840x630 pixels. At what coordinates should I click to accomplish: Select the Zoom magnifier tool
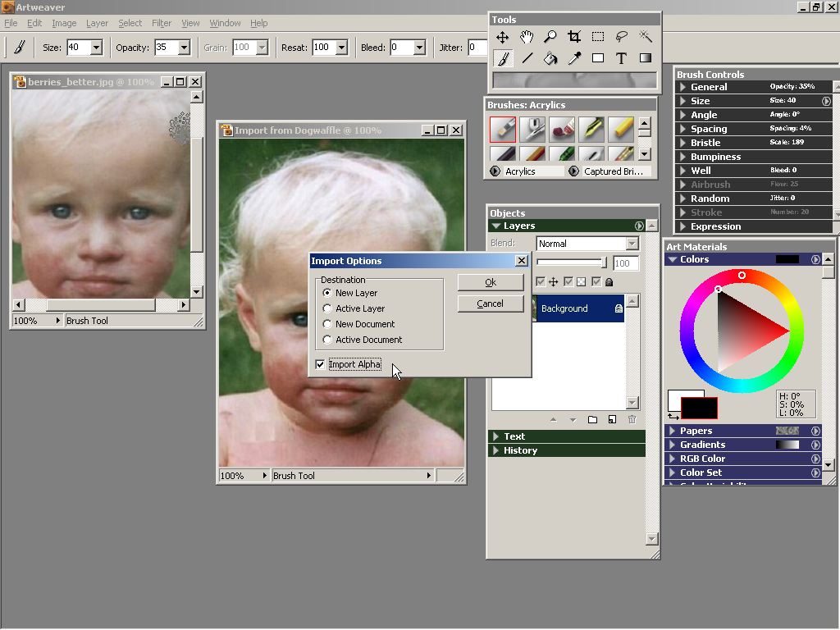coord(550,37)
